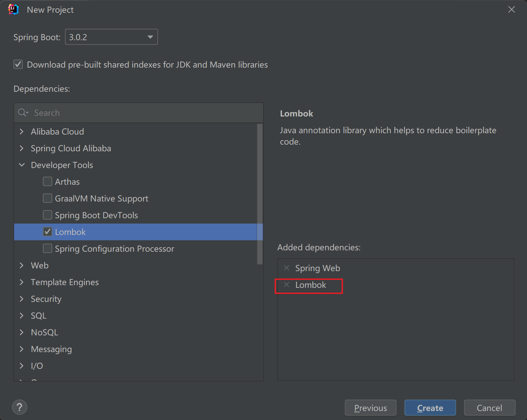Click the search magnifier icon

click(23, 112)
